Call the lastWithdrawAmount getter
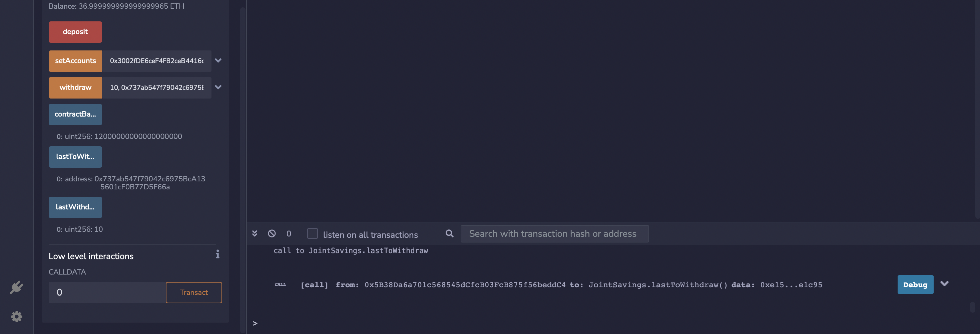Screen dimensions: 980x334 tap(75, 207)
